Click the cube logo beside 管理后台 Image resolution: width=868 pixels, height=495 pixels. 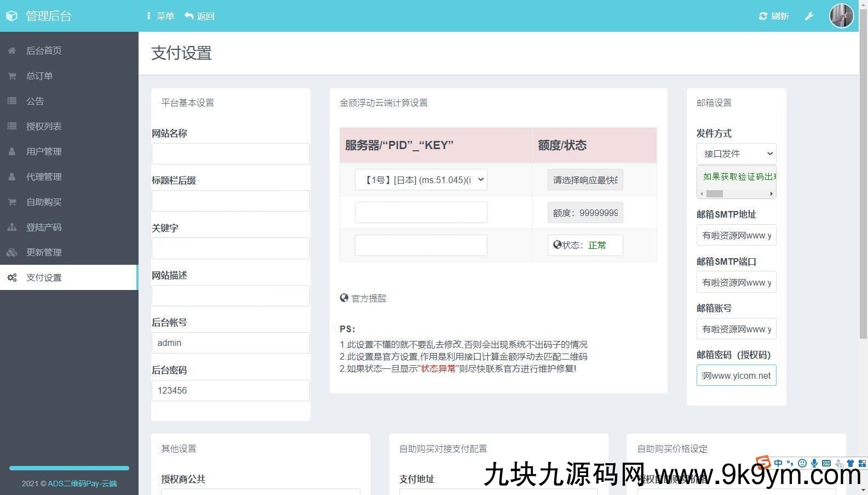[x=12, y=16]
